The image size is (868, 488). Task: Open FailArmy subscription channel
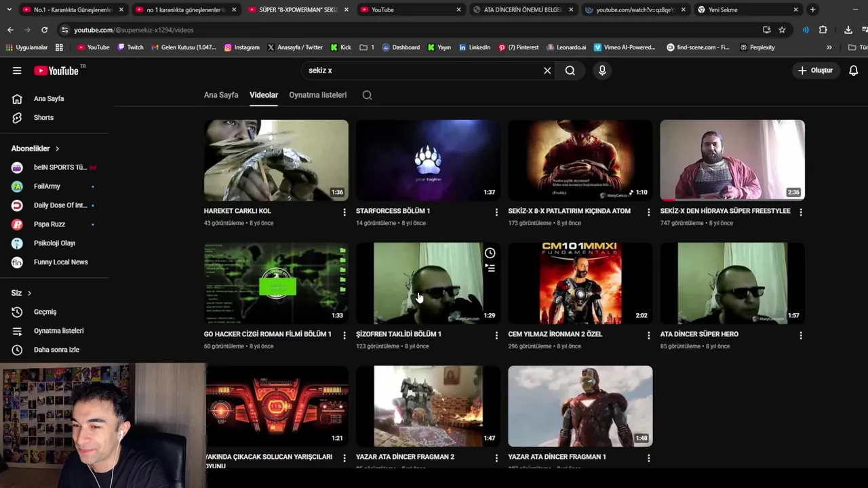[x=54, y=186]
